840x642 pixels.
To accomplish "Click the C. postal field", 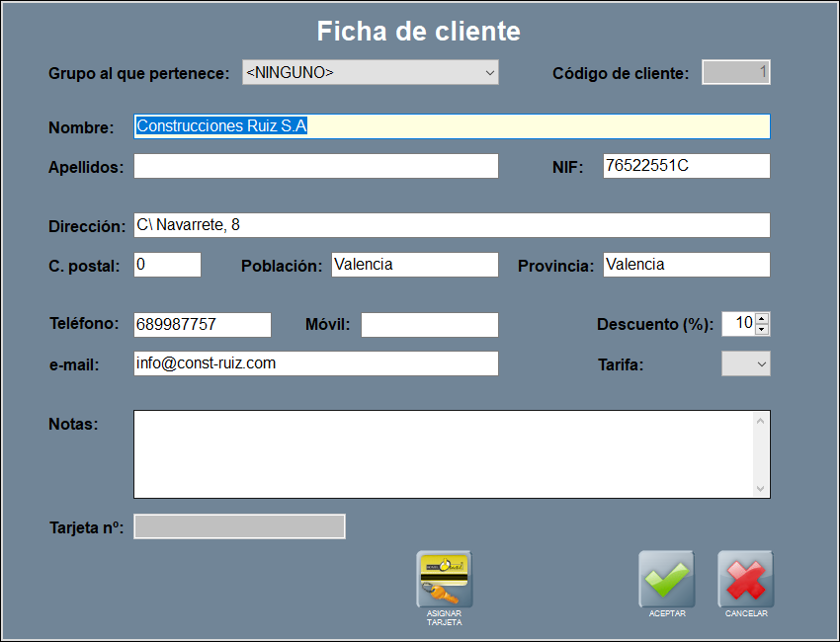I will tap(167, 265).
